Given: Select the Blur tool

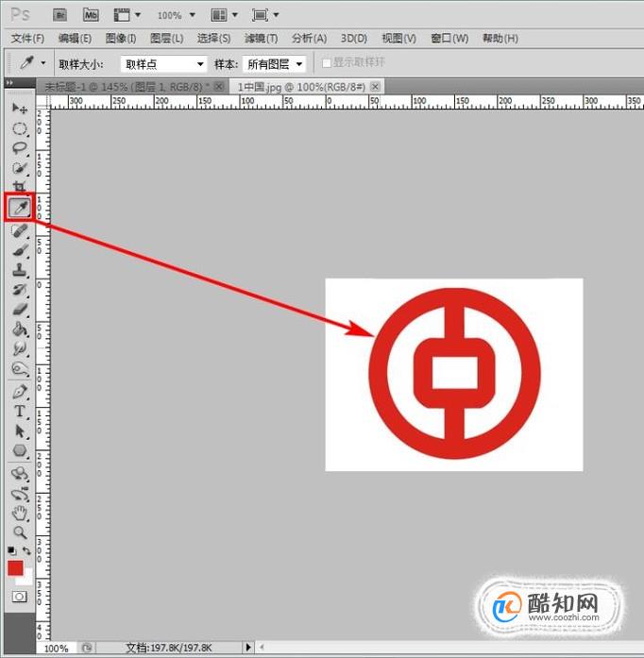Looking at the screenshot, I should point(19,348).
